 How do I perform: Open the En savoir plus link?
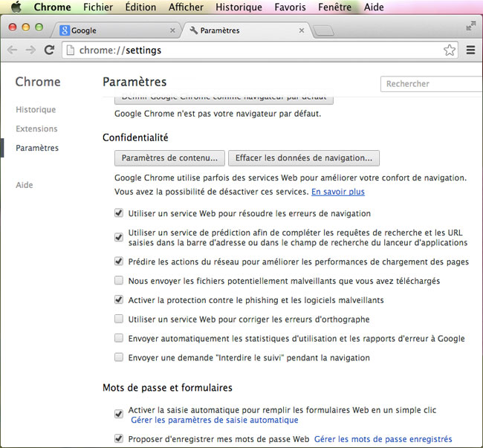pos(338,192)
